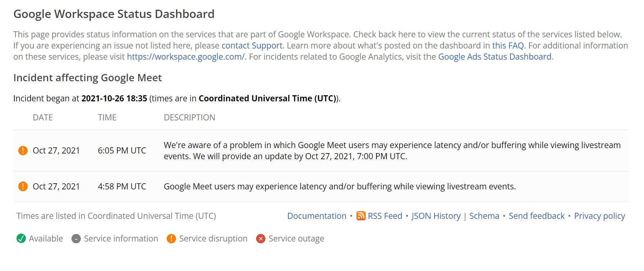This screenshot has height=271, width=644.
Task: Click Send feedback
Action: pyautogui.click(x=536, y=216)
